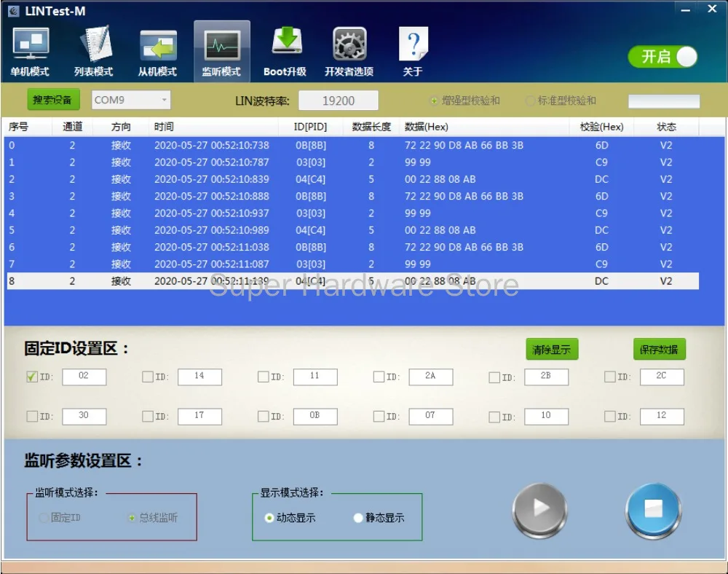728x574 pixels.
Task: Click the 清除显示 clear display button
Action: (551, 350)
